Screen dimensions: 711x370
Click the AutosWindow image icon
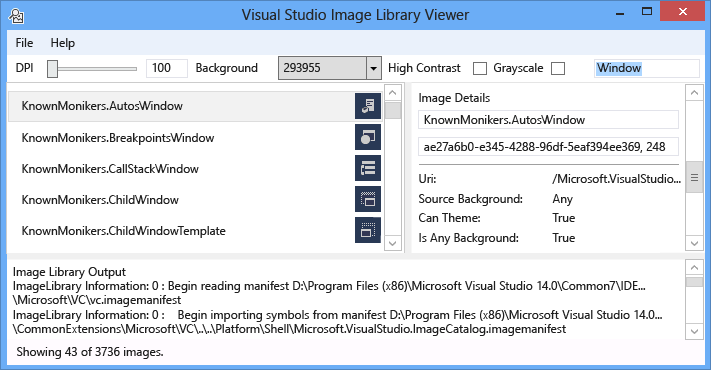(x=368, y=106)
